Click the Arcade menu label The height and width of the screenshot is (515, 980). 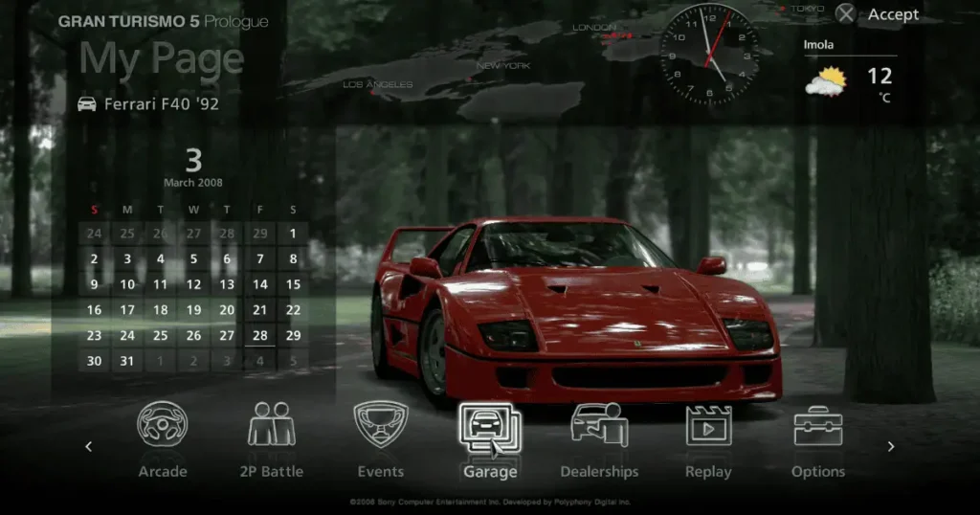pos(163,472)
